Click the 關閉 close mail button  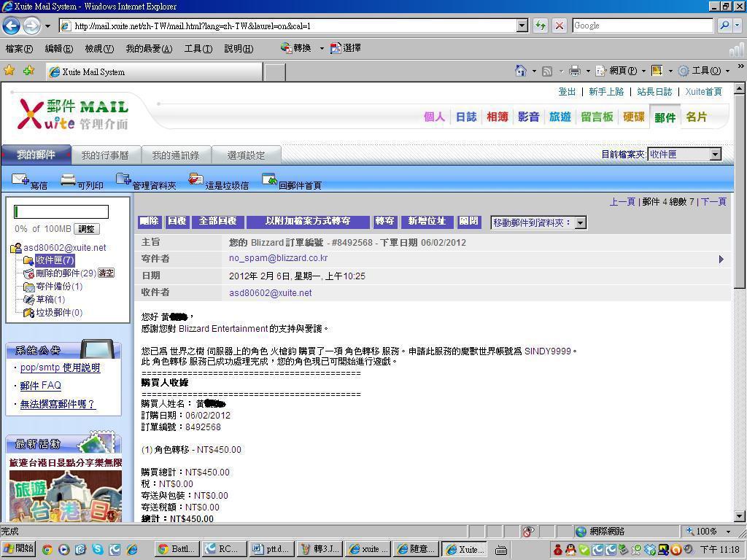click(x=468, y=222)
